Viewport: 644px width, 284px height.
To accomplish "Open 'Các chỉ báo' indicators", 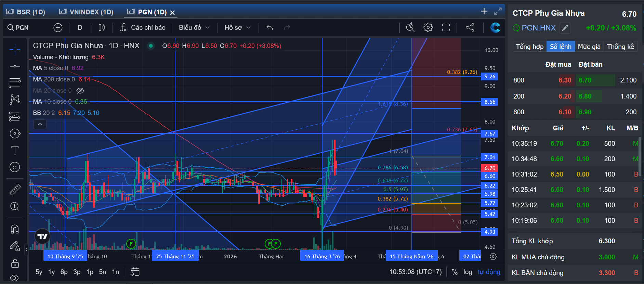I will pos(143,27).
